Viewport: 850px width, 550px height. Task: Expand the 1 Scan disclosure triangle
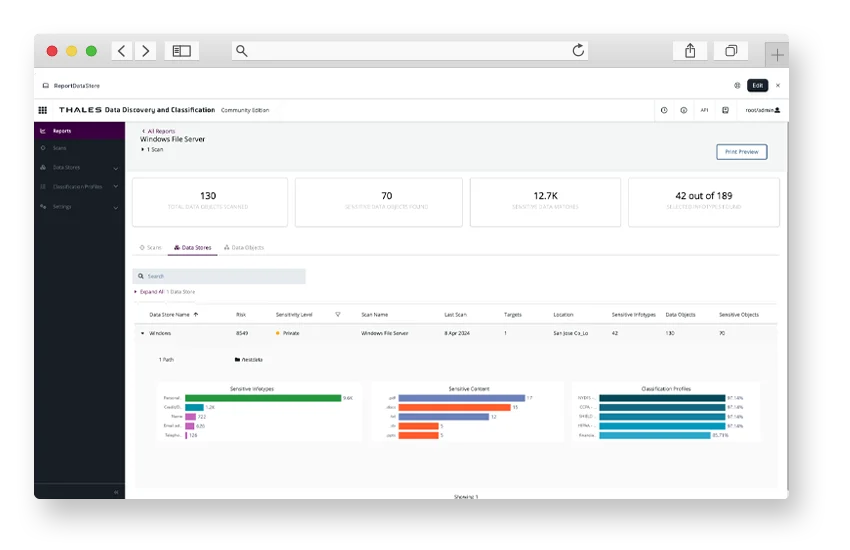pos(143,149)
